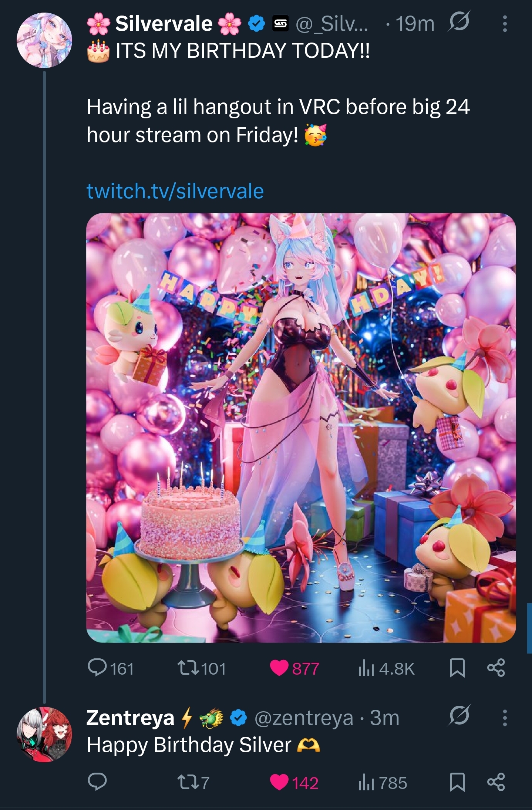The height and width of the screenshot is (810, 532).
Task: Open the birthday party image
Action: pos(301,428)
